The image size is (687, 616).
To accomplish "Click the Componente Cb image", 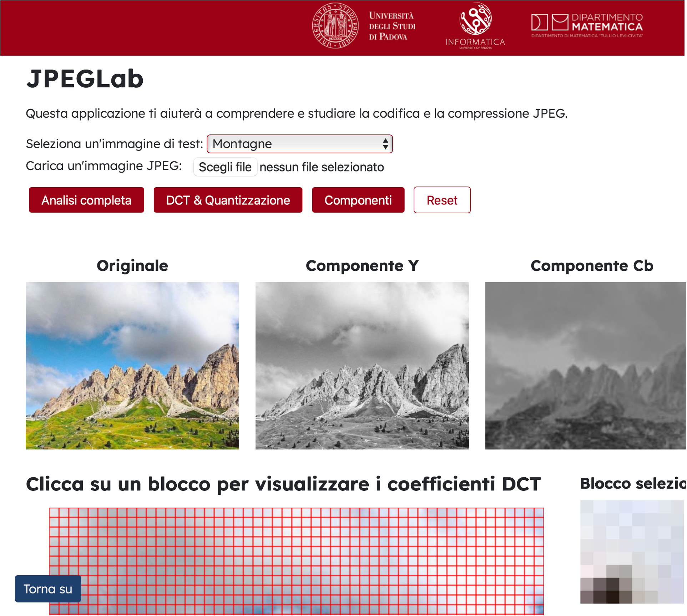I will click(x=586, y=366).
